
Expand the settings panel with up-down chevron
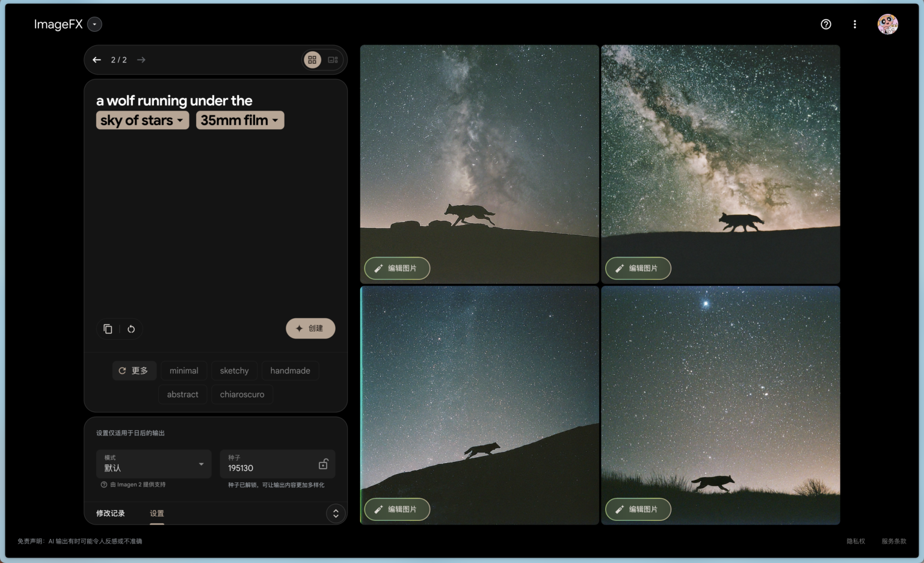[x=336, y=513]
